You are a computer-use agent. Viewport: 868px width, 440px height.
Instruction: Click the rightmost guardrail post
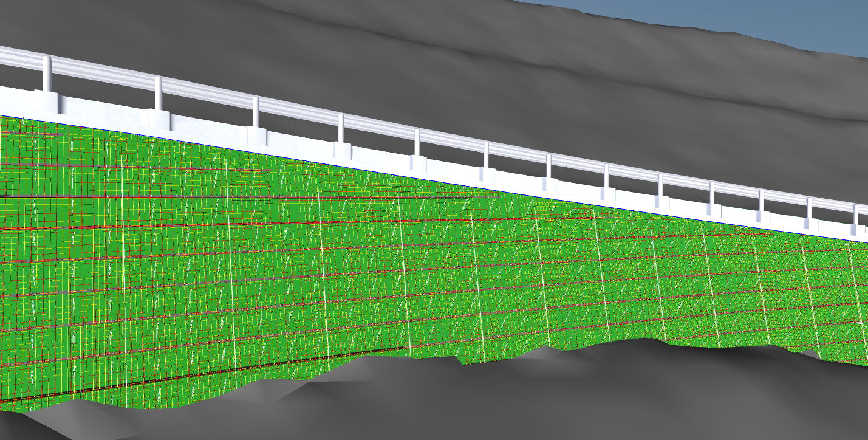pyautogui.click(x=855, y=215)
